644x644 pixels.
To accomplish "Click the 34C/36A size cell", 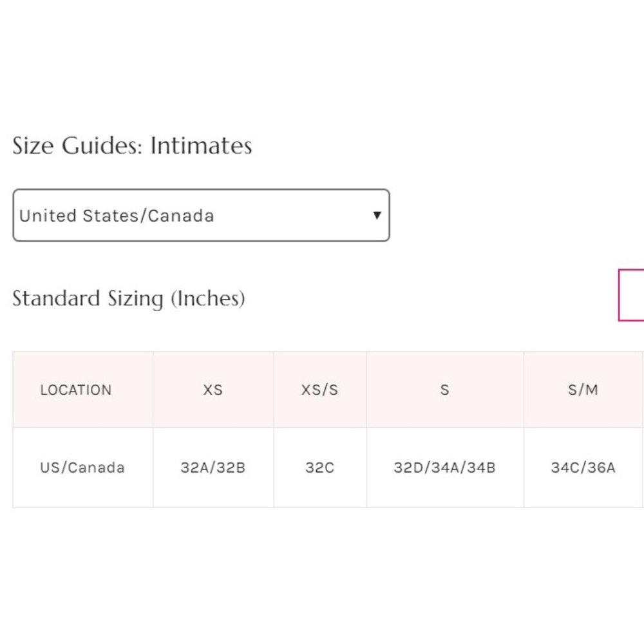I will (583, 468).
